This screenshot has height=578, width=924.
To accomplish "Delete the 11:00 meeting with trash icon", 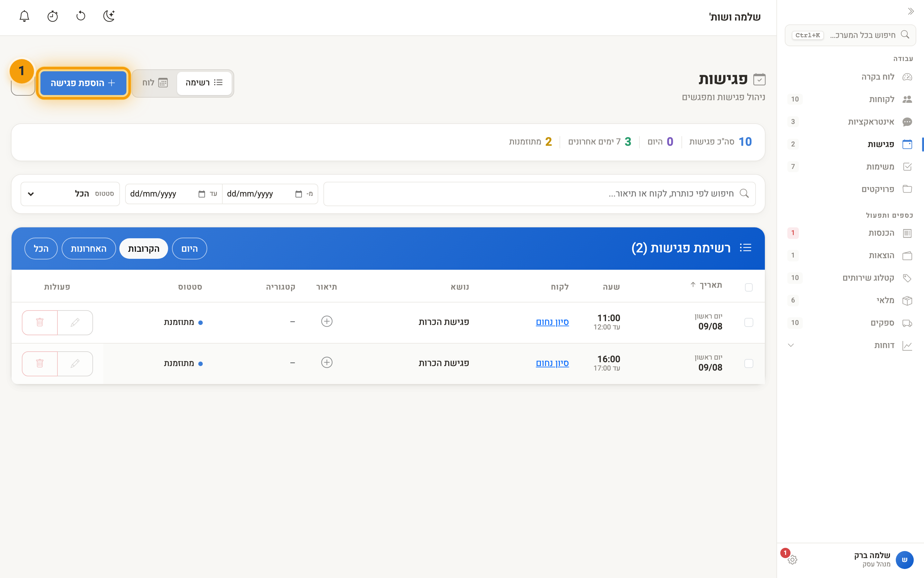I will pyautogui.click(x=40, y=322).
